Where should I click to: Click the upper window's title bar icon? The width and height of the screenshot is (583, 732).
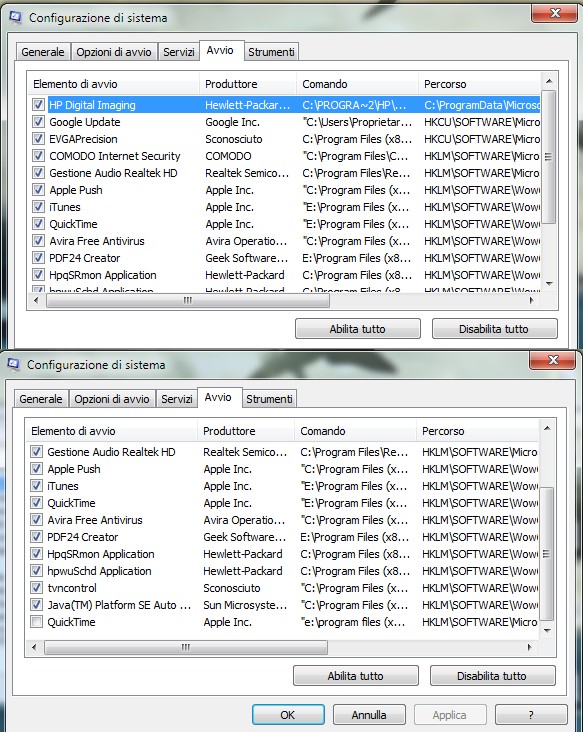(15, 17)
